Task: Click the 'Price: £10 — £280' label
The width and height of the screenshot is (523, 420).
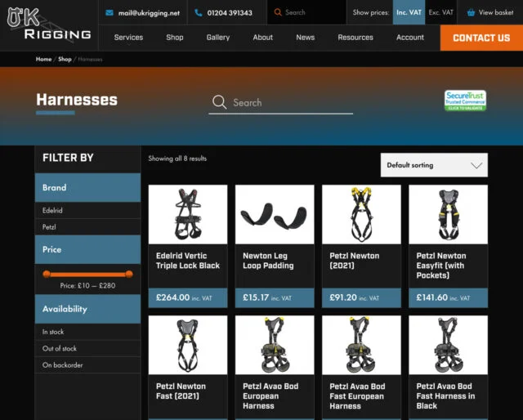Action: (87, 285)
